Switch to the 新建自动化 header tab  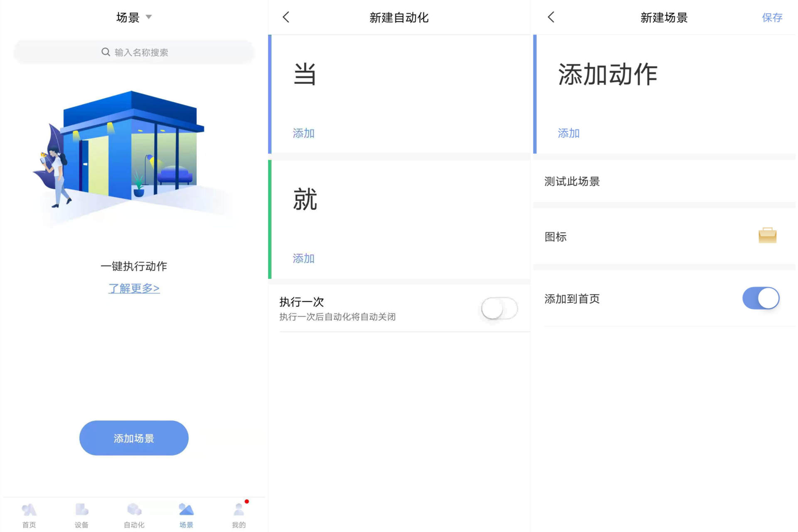coord(399,17)
